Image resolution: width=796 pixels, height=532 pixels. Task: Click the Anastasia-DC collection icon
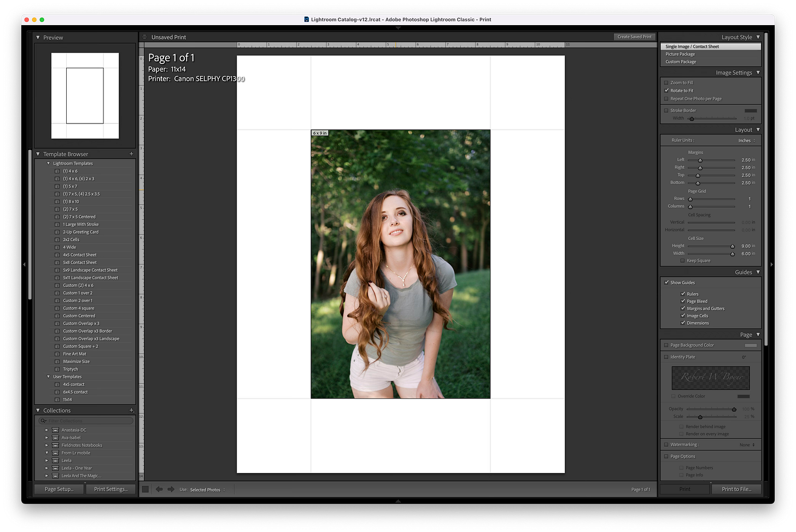point(55,430)
